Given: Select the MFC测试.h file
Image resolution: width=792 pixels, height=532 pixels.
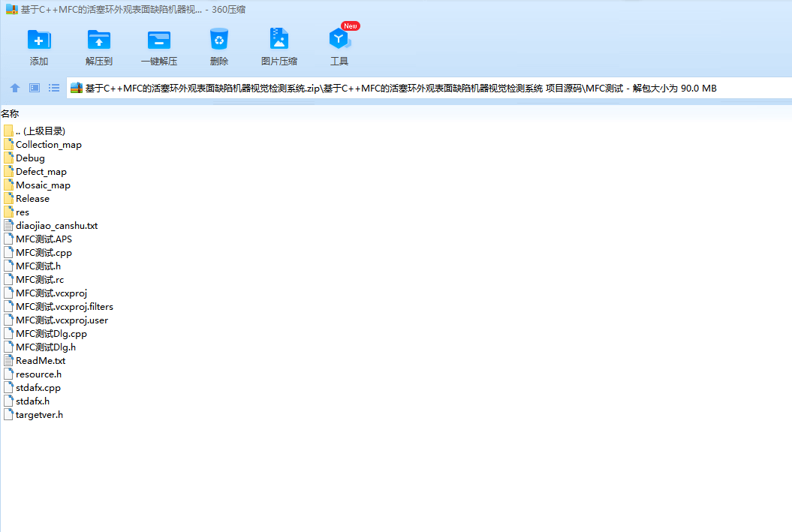Looking at the screenshot, I should [32, 266].
